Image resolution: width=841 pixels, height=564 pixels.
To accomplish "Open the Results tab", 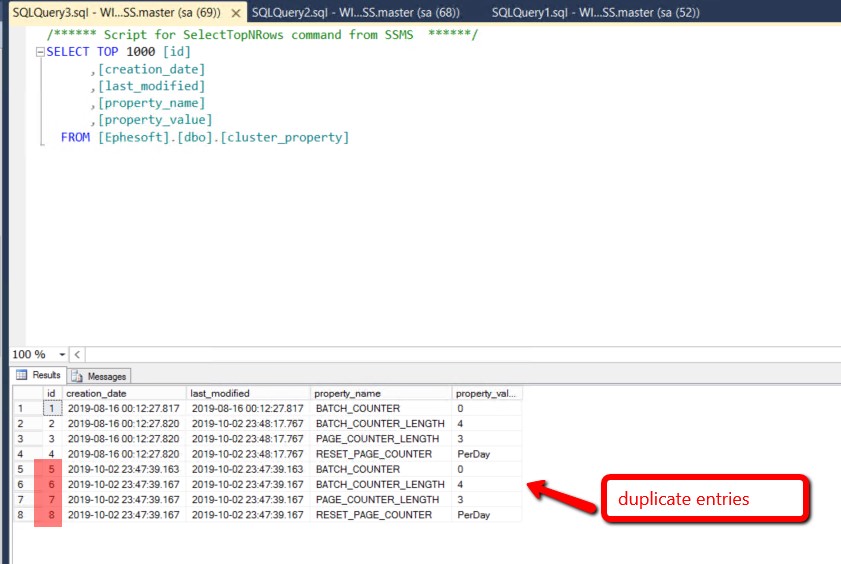I will pyautogui.click(x=38, y=375).
